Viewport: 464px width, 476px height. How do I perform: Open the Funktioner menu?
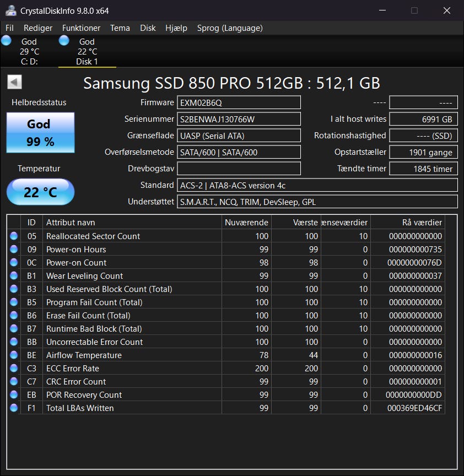point(81,28)
